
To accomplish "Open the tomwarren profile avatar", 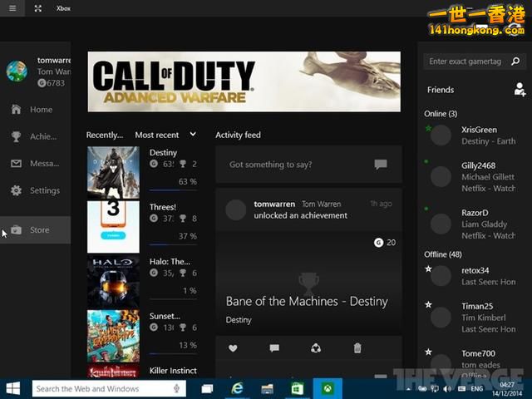I will tap(17, 71).
